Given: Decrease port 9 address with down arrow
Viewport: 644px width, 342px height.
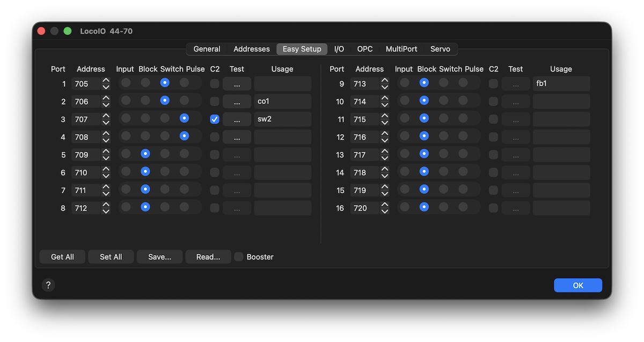Looking at the screenshot, I should click(x=384, y=87).
